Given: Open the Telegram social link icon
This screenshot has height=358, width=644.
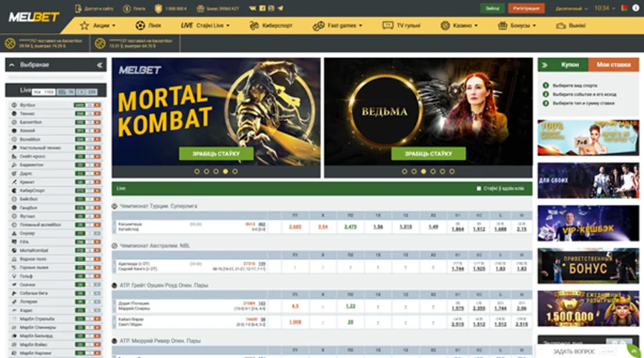Looking at the screenshot, I should [280, 8].
